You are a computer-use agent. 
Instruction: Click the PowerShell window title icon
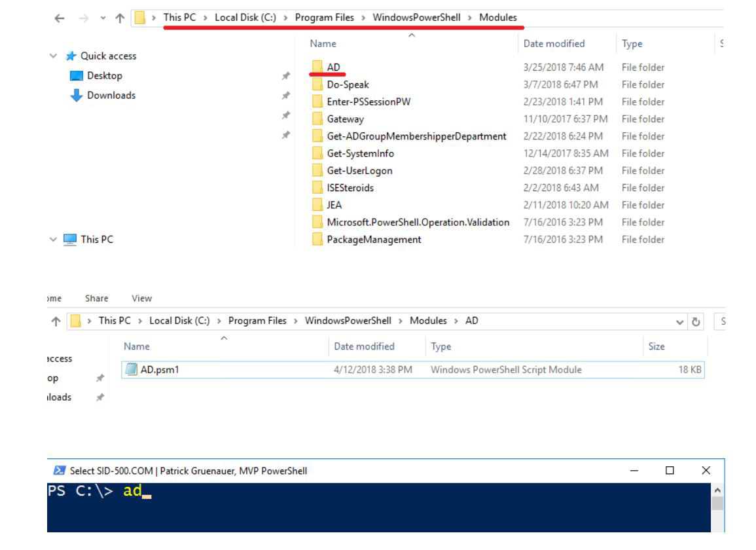tap(60, 470)
